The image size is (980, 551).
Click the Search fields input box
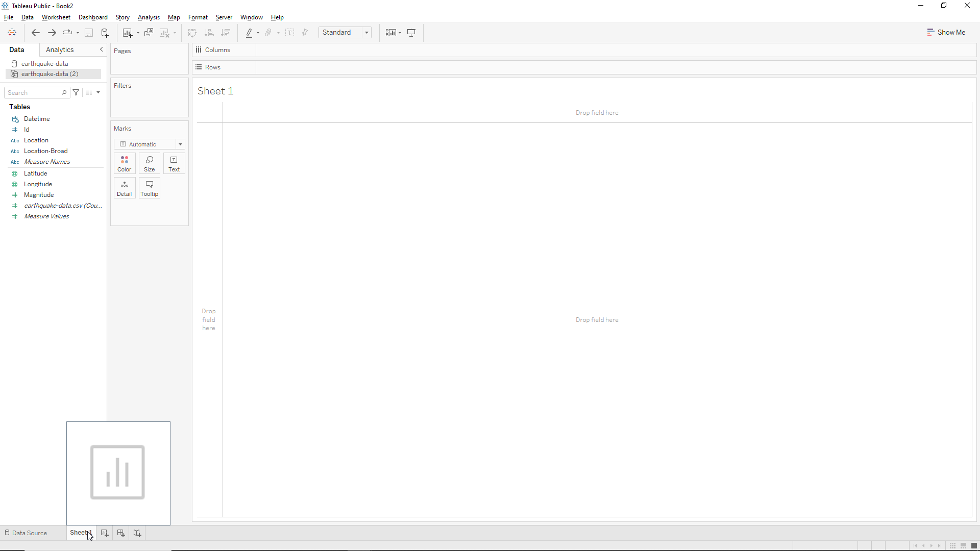pos(37,92)
